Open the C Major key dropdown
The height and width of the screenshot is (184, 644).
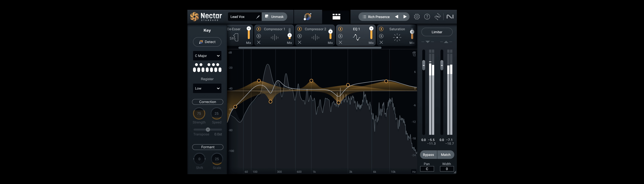click(x=207, y=56)
